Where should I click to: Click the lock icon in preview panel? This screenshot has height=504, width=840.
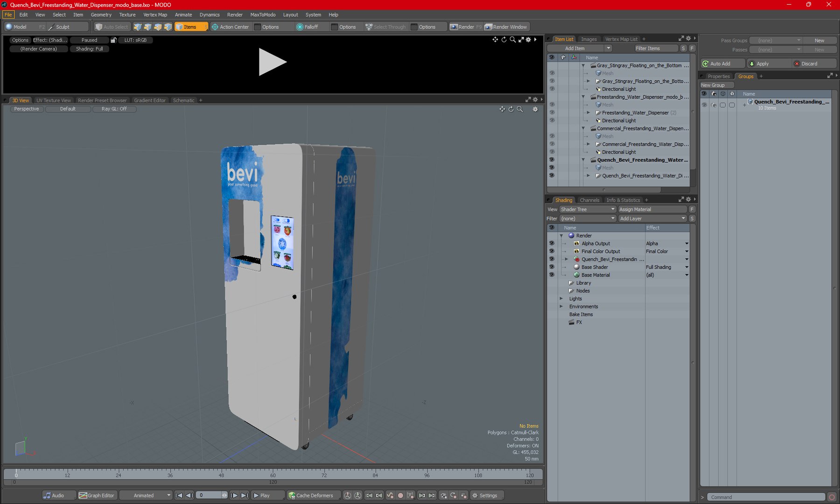pos(113,40)
